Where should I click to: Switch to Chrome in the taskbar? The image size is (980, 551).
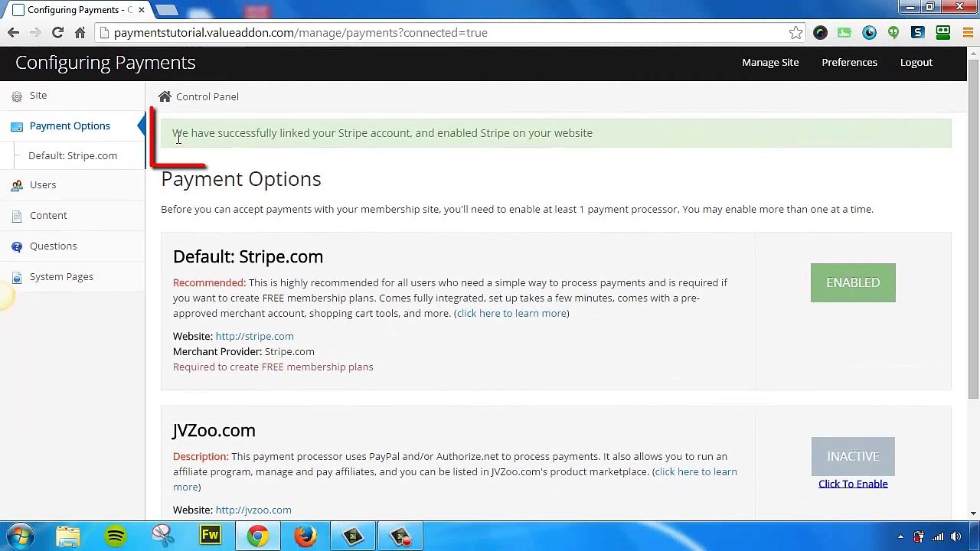click(x=258, y=536)
